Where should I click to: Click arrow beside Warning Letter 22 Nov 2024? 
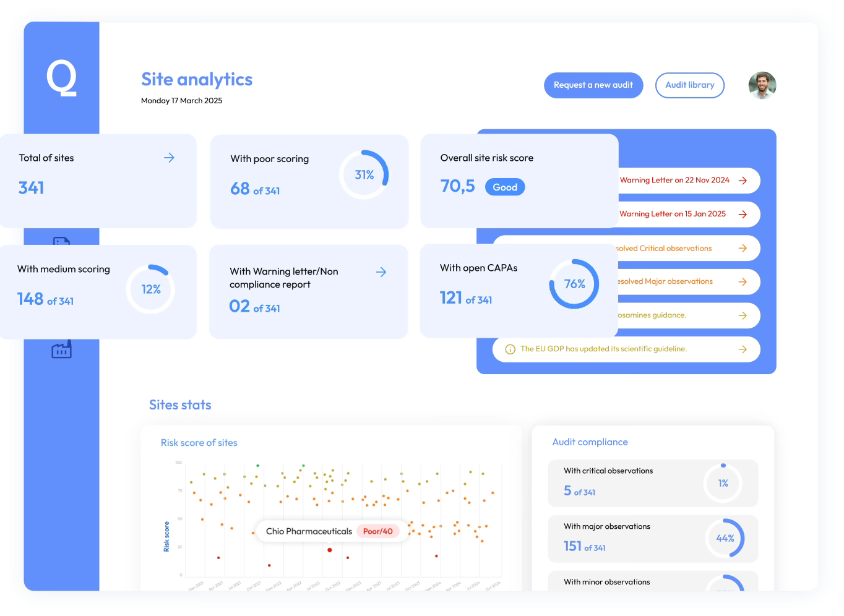pyautogui.click(x=743, y=181)
